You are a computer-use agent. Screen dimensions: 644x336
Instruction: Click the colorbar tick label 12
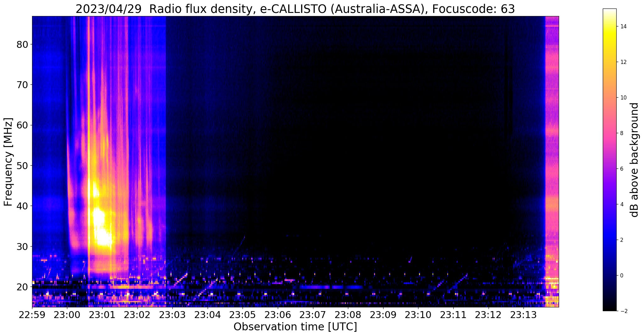pyautogui.click(x=623, y=62)
